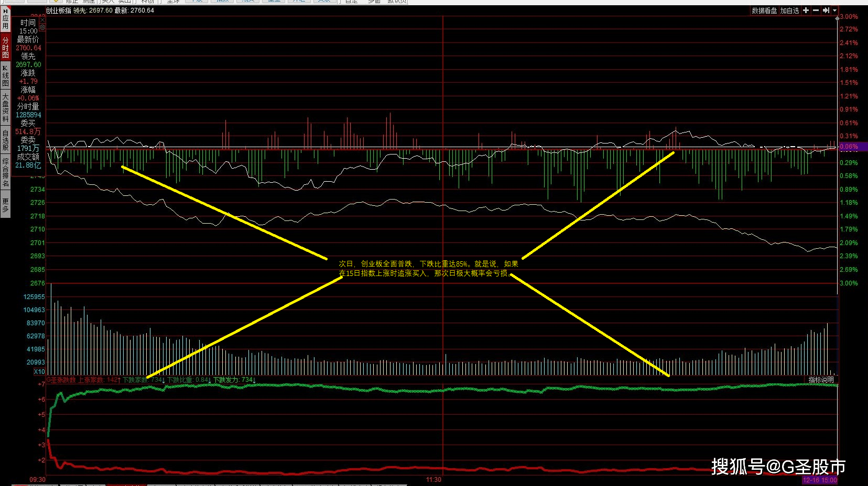Open the dropdown arrow beside jump icon
The height and width of the screenshot is (486, 868).
834,10
